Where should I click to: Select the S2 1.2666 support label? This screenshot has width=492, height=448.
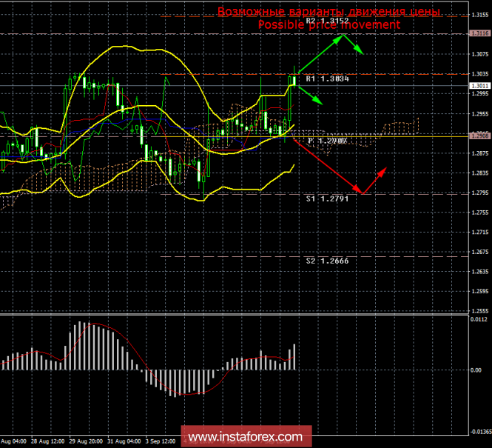(327, 261)
